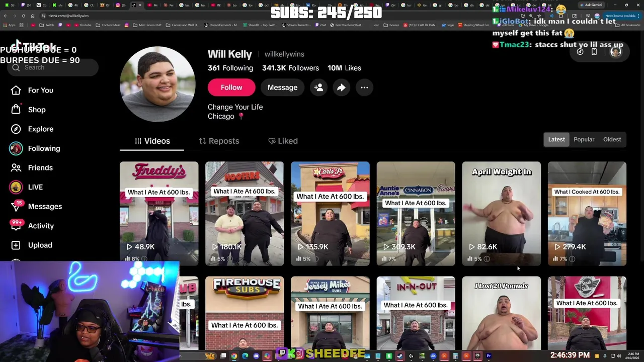This screenshot has height=362, width=644.
Task: Reload the TikTok page
Action: coord(24,16)
